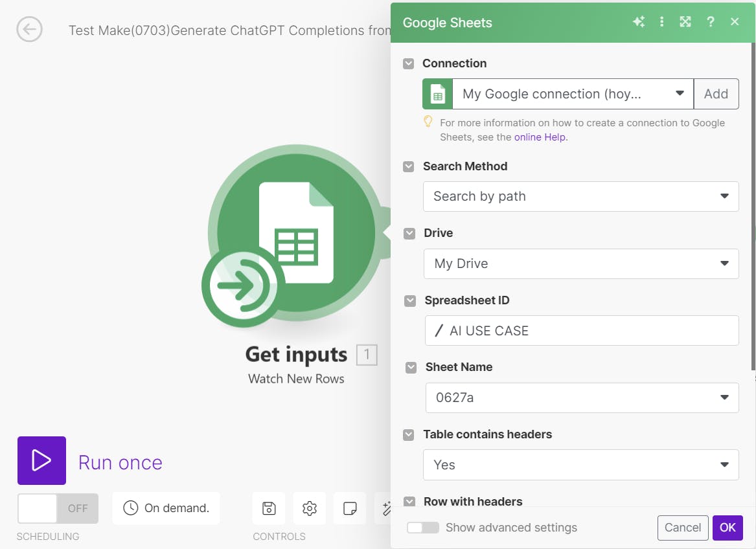Click the lightbulb hint icon
Screen dimensions: 756x549
pos(428,122)
